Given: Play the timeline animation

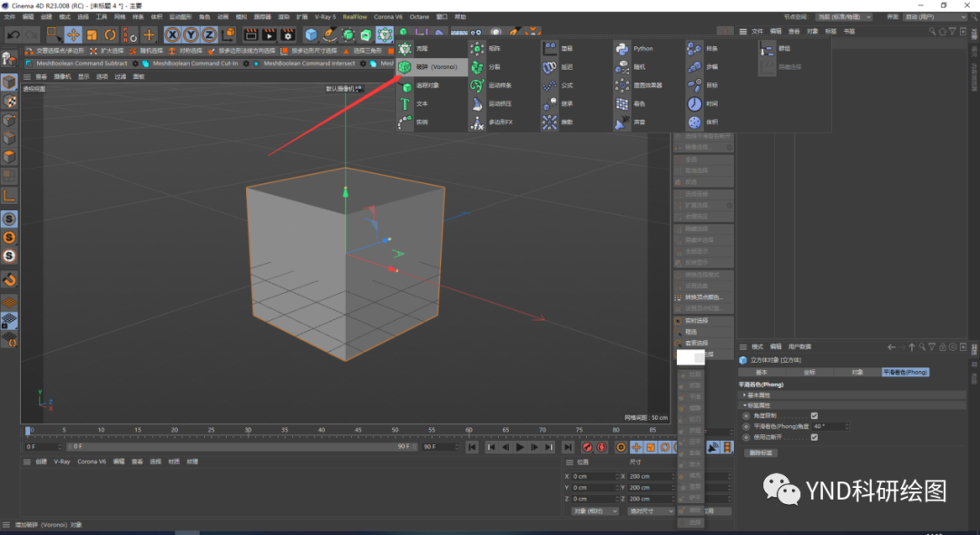Looking at the screenshot, I should click(520, 447).
